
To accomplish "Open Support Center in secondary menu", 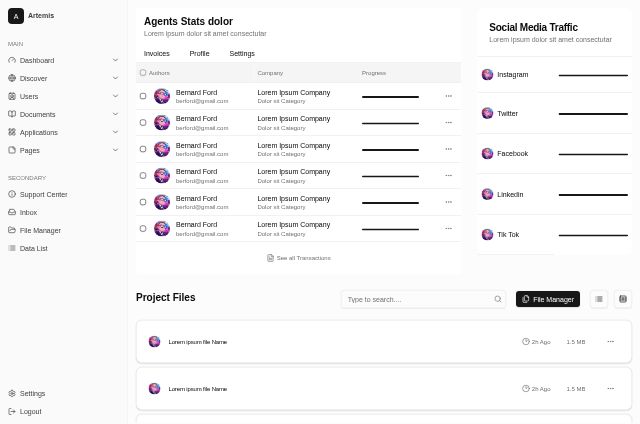I will (43, 194).
